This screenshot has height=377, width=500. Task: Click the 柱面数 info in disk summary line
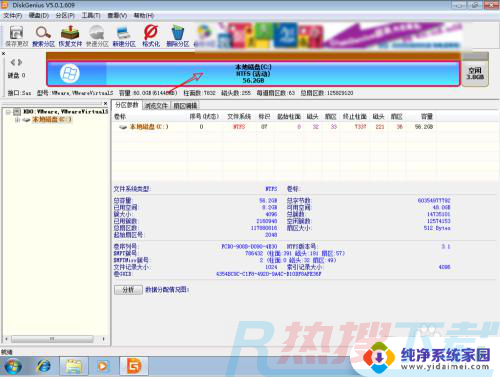(x=200, y=93)
